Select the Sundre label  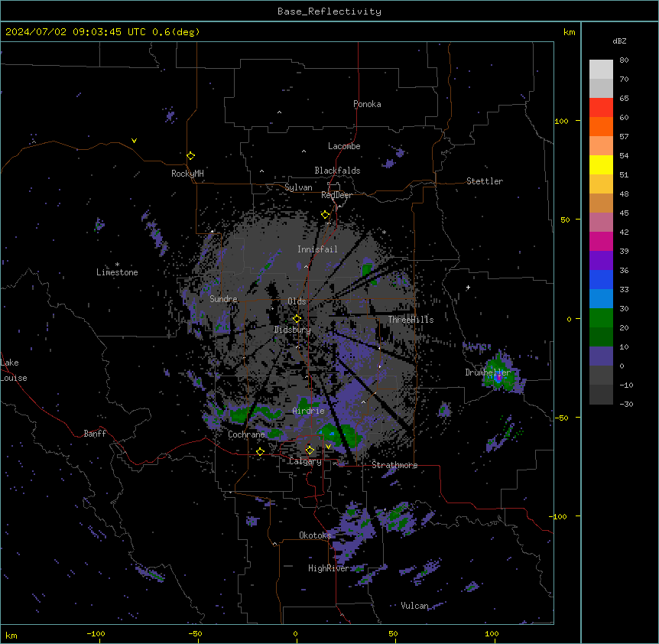223,299
